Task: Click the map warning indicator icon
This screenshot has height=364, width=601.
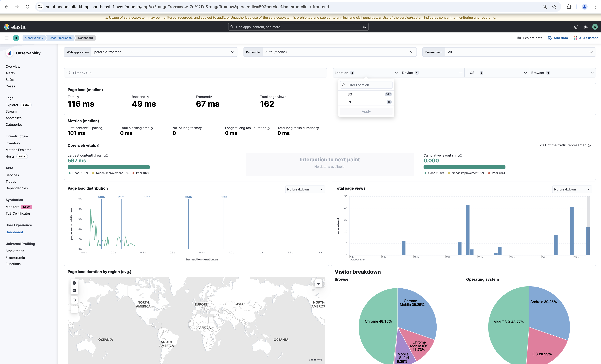Action: click(x=318, y=283)
